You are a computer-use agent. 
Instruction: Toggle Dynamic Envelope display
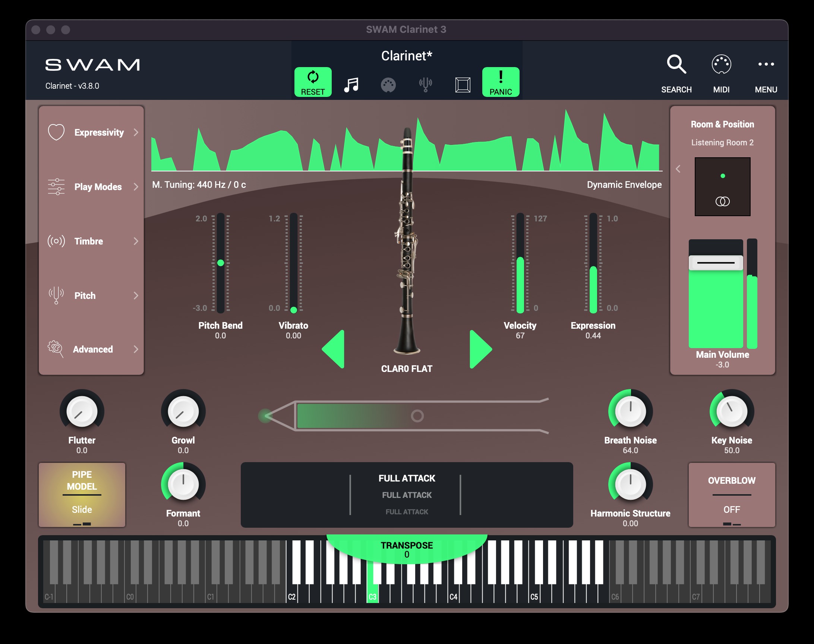point(624,184)
